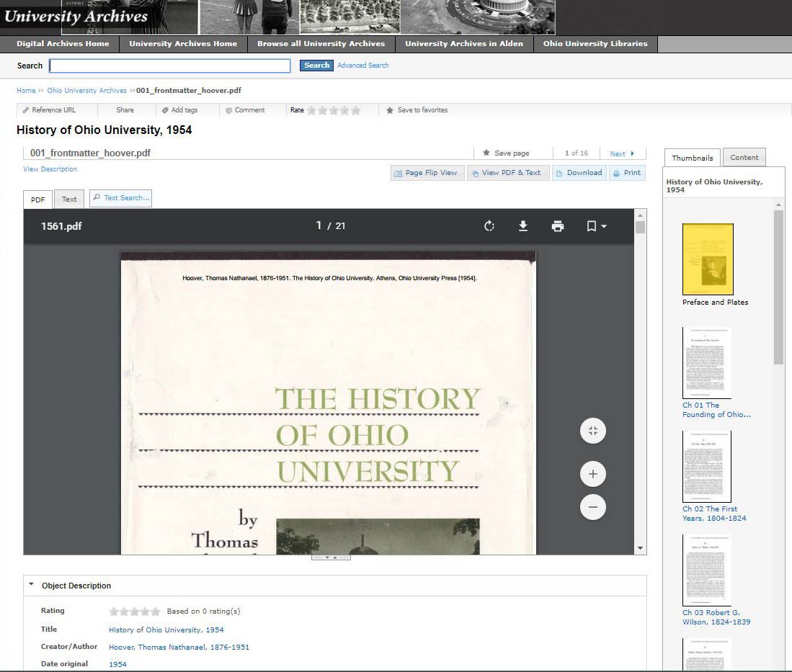Viewport: 792px width, 672px height.
Task: Click PDF viewer scrollbar down arrow
Action: pos(640,548)
